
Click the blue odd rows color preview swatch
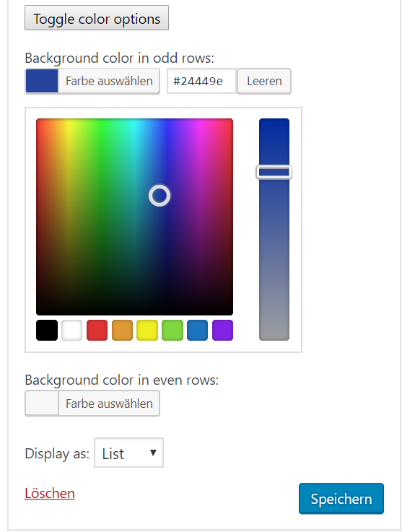[42, 81]
